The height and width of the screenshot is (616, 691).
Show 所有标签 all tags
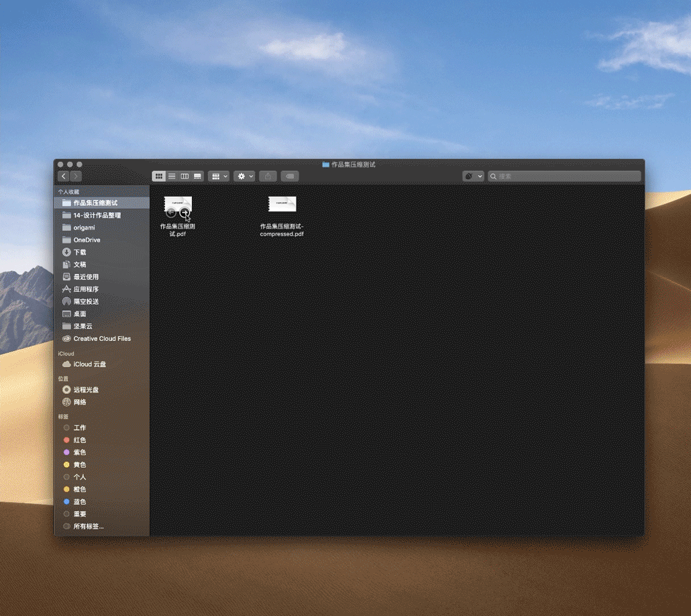(x=102, y=527)
